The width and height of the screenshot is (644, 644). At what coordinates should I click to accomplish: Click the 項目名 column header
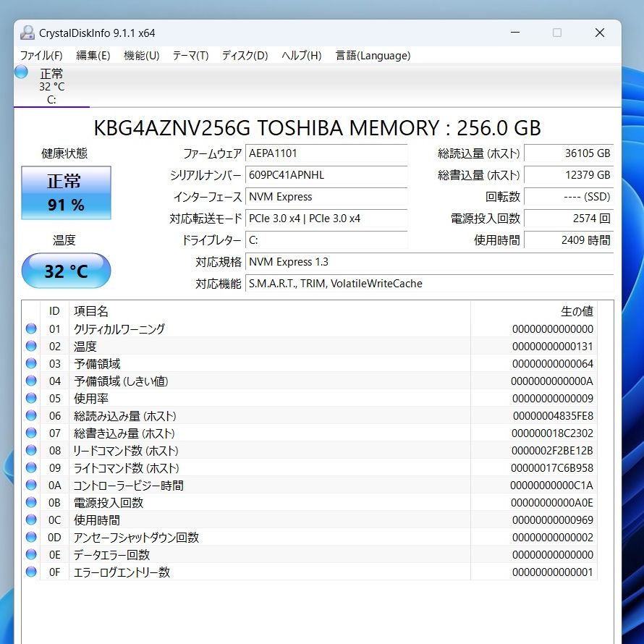pos(269,311)
